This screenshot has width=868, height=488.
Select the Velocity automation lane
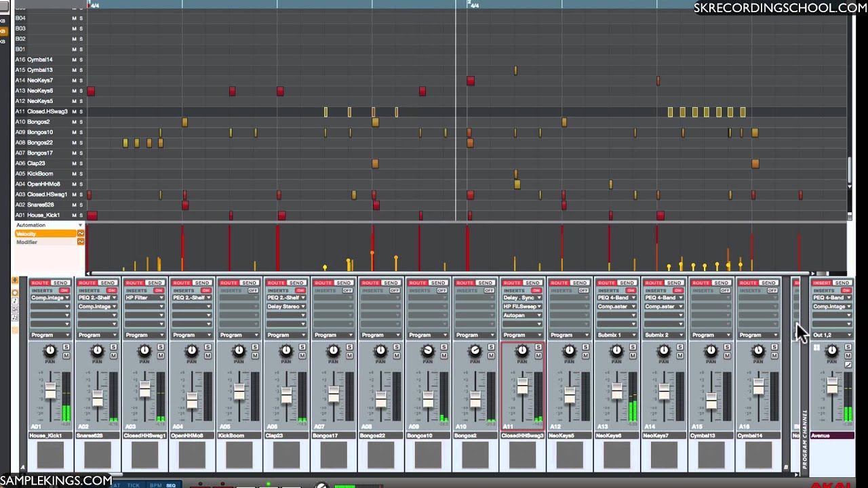click(45, 234)
